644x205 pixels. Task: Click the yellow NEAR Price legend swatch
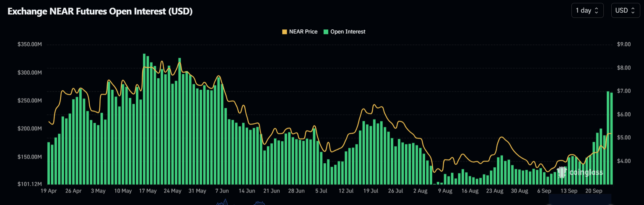(285, 31)
